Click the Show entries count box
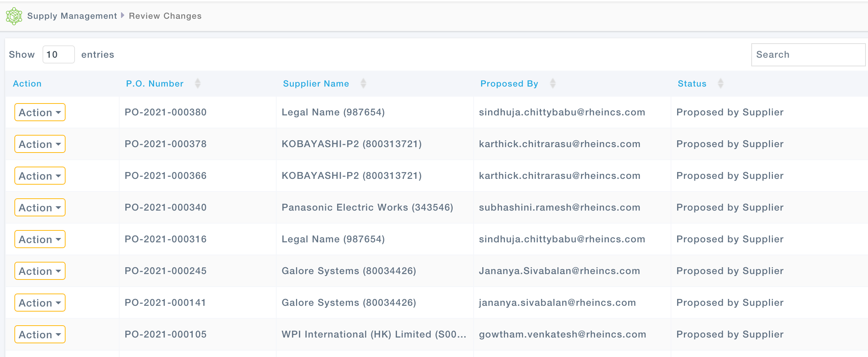Image resolution: width=868 pixels, height=357 pixels. point(58,55)
